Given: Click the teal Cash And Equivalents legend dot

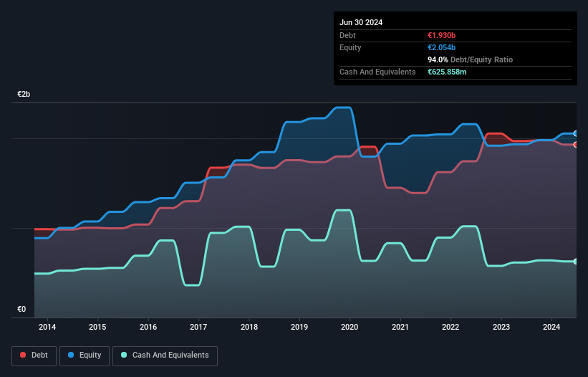Looking at the screenshot, I should click(x=124, y=355).
